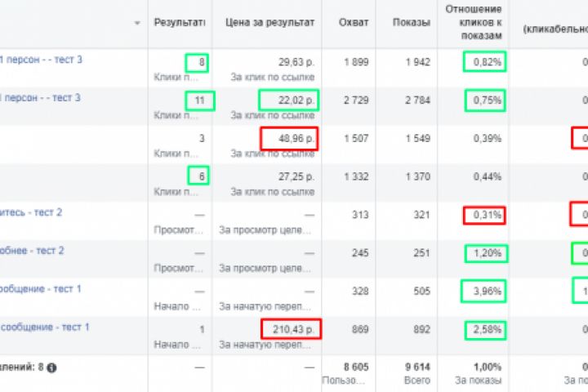
Task: Select the 3,96% click ratio cell
Action: pyautogui.click(x=484, y=292)
